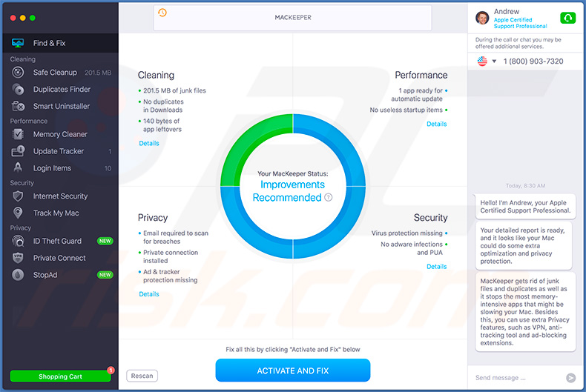Click 'Email required to scan for breaches'

click(x=176, y=237)
